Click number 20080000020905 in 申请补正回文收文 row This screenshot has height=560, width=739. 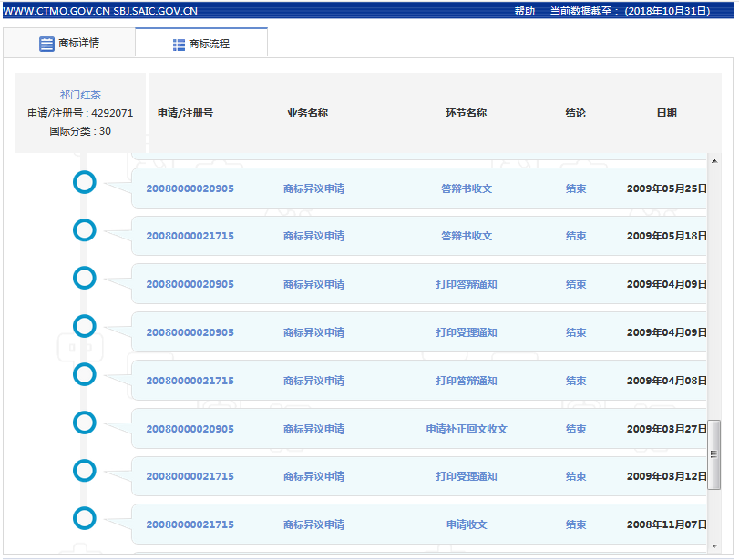190,429
